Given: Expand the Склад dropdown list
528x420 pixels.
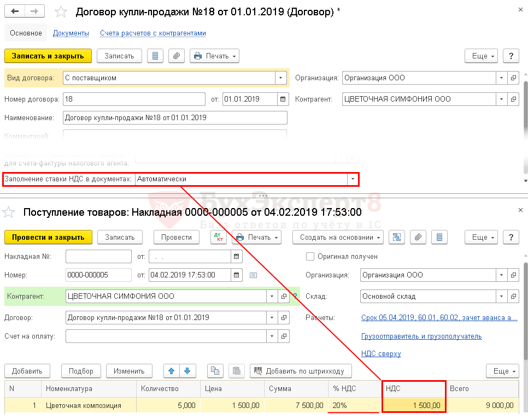Looking at the screenshot, I should pyautogui.click(x=502, y=297).
